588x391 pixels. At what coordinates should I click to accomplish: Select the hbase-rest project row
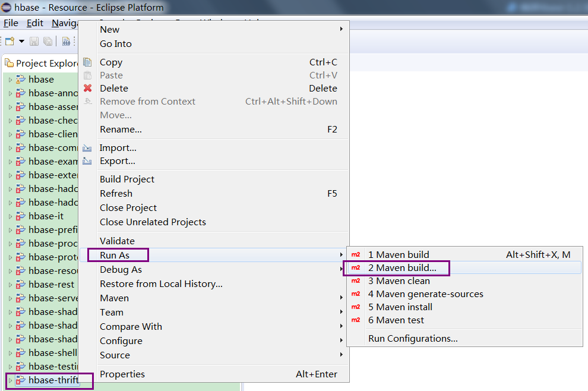41,285
